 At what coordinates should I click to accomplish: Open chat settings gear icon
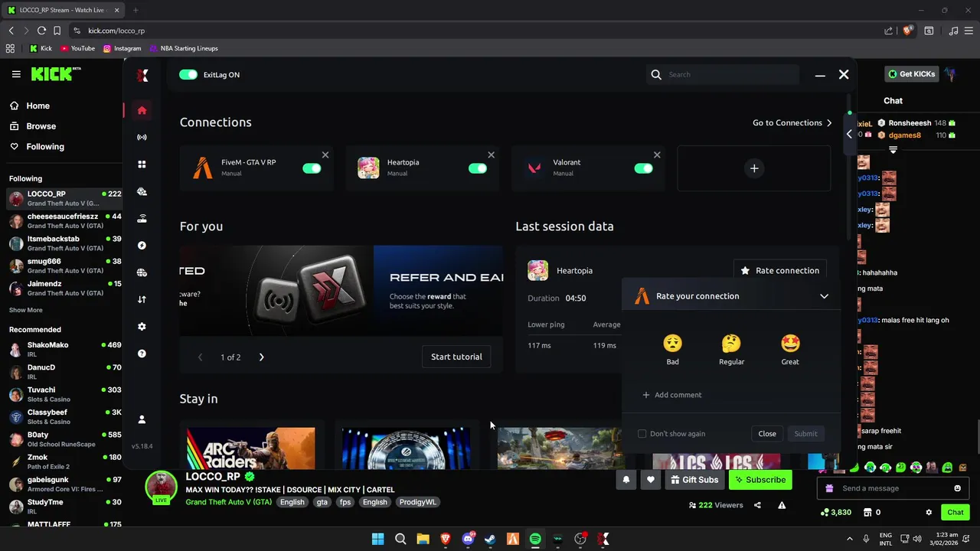929,512
